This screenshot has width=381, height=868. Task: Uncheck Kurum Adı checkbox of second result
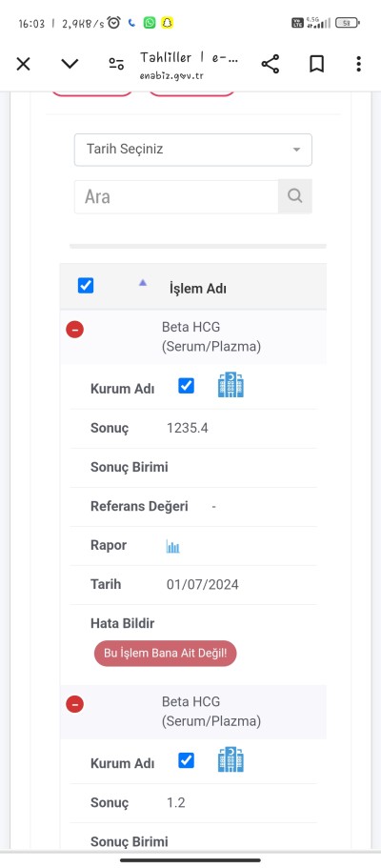(x=186, y=760)
